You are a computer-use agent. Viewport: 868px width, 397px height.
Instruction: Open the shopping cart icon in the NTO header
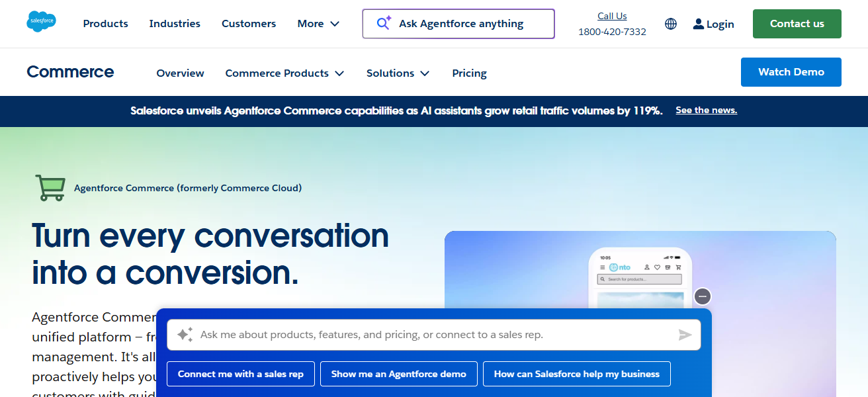coord(678,267)
